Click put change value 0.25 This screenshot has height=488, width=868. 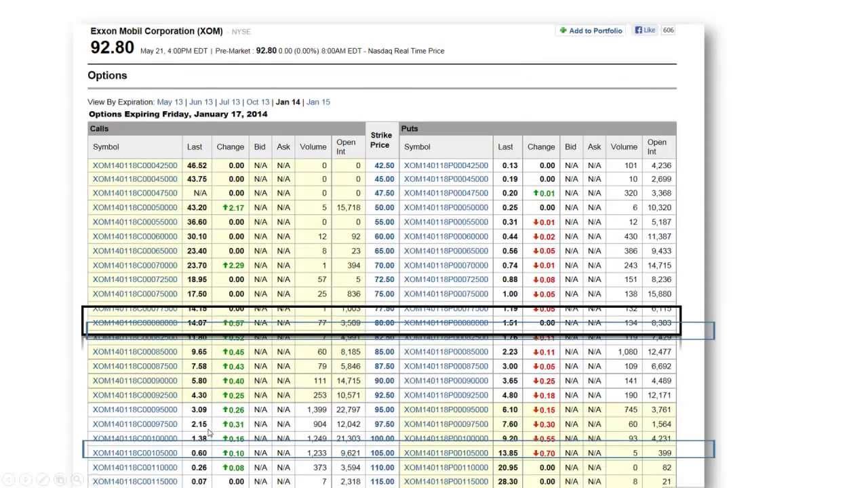click(x=544, y=381)
